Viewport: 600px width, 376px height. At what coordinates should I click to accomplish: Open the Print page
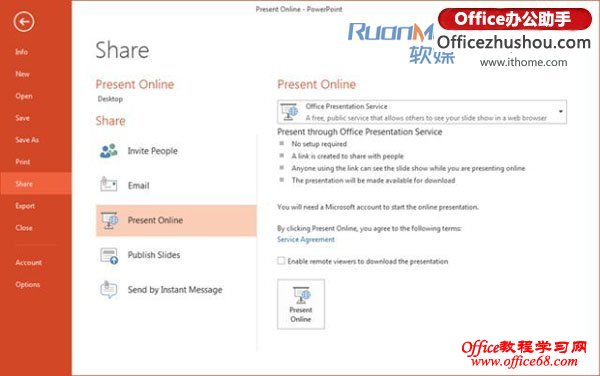[23, 162]
